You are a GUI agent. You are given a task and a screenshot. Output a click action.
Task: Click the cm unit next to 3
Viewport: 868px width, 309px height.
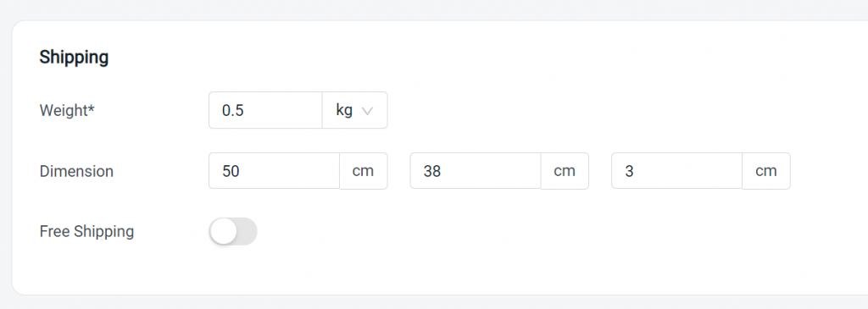766,171
